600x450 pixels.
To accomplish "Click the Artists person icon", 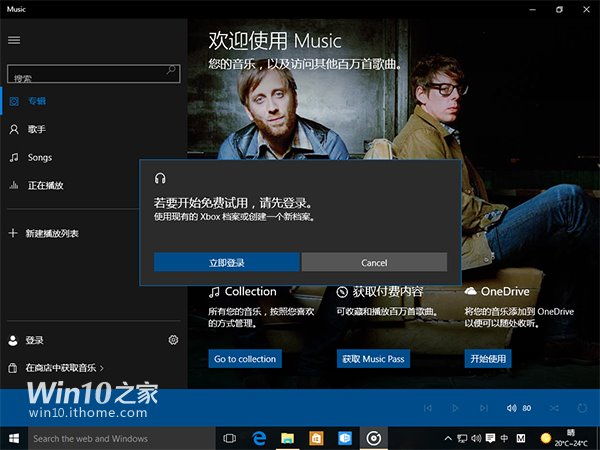I will (14, 129).
